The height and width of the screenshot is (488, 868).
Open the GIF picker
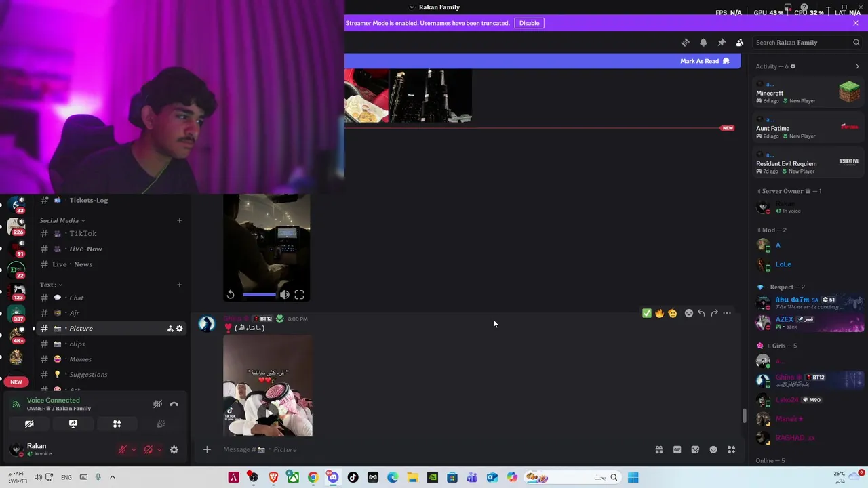click(677, 449)
